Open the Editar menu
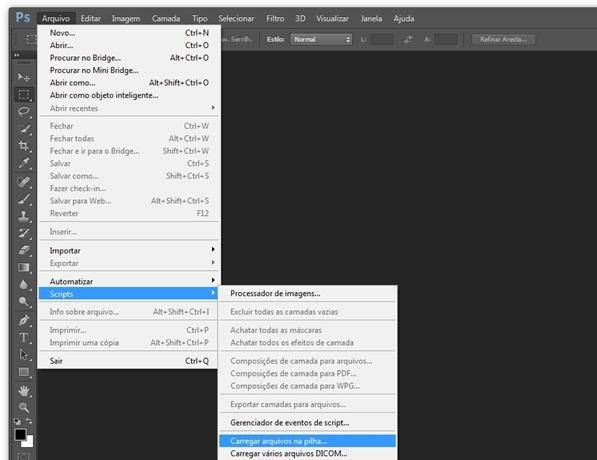Viewport: 597px width, 460px height. tap(91, 18)
